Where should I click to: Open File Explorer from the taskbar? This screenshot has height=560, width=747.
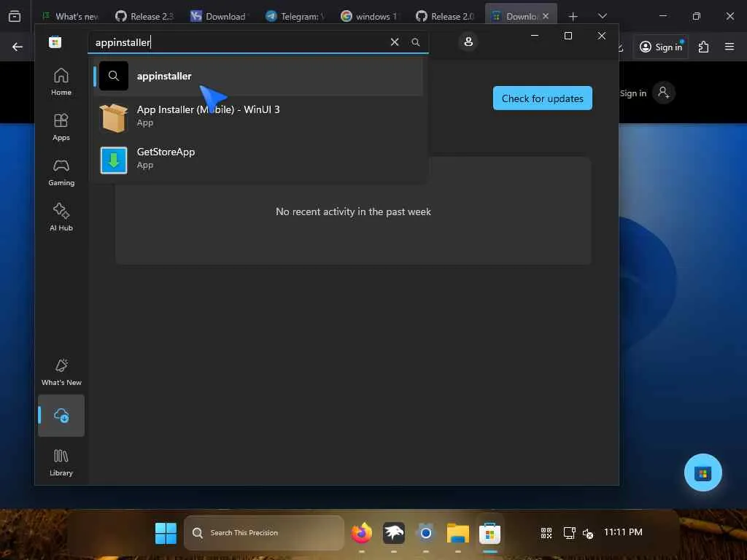click(458, 533)
